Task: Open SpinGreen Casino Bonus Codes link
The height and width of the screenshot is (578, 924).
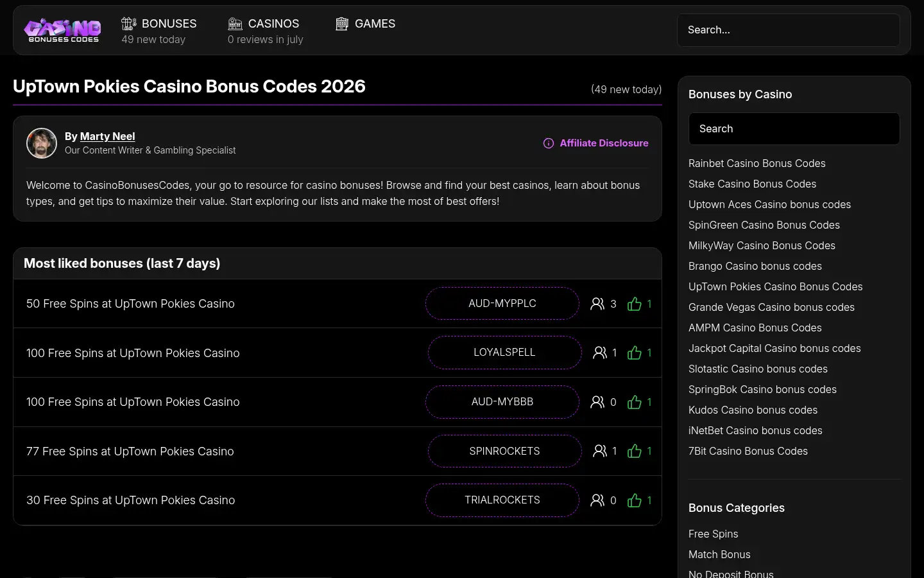Action: click(764, 225)
